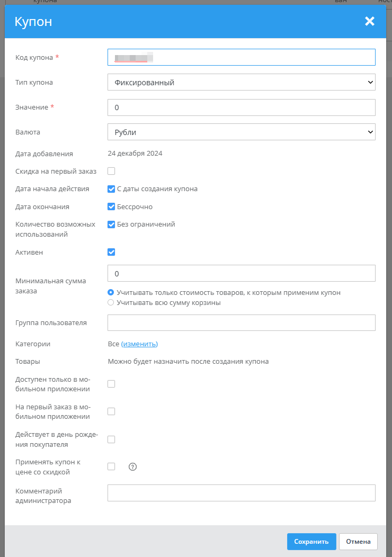Uncheck Без ограничений checkbox
Screen dimensions: 392x557
[111, 224]
